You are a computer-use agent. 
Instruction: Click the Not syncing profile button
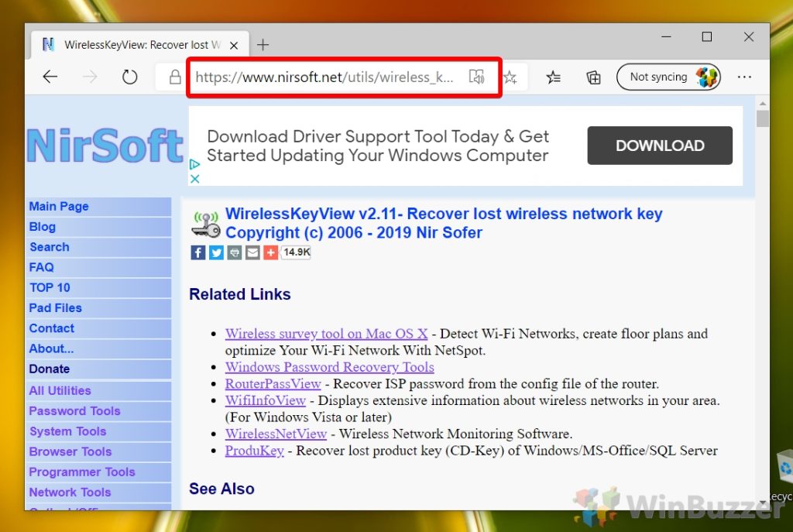[x=668, y=77]
